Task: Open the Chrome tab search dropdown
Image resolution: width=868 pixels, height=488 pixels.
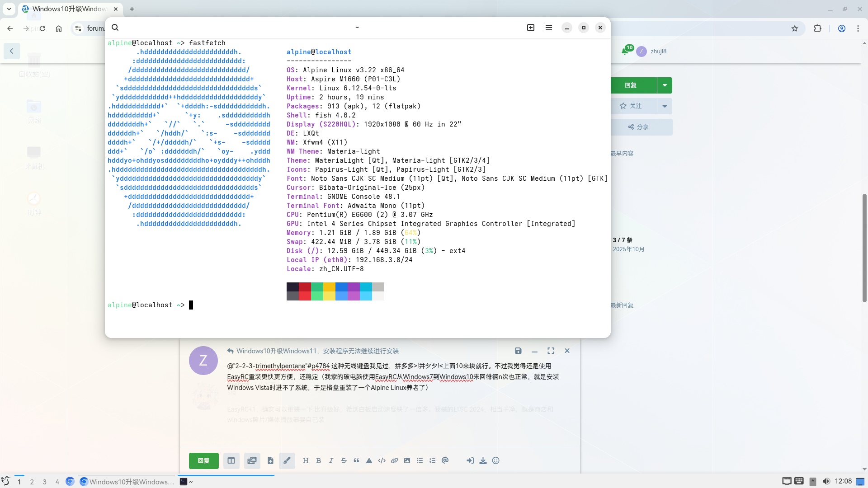Action: click(9, 9)
